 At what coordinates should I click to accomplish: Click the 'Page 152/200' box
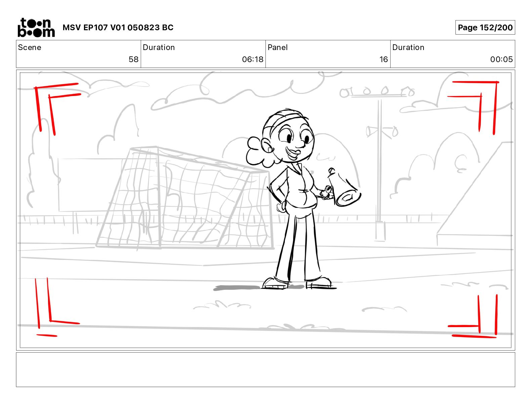tap(485, 28)
